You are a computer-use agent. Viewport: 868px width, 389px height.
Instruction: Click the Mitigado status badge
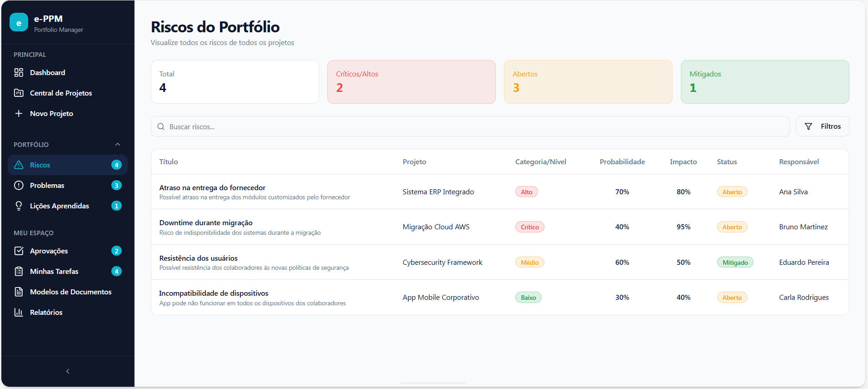(735, 263)
